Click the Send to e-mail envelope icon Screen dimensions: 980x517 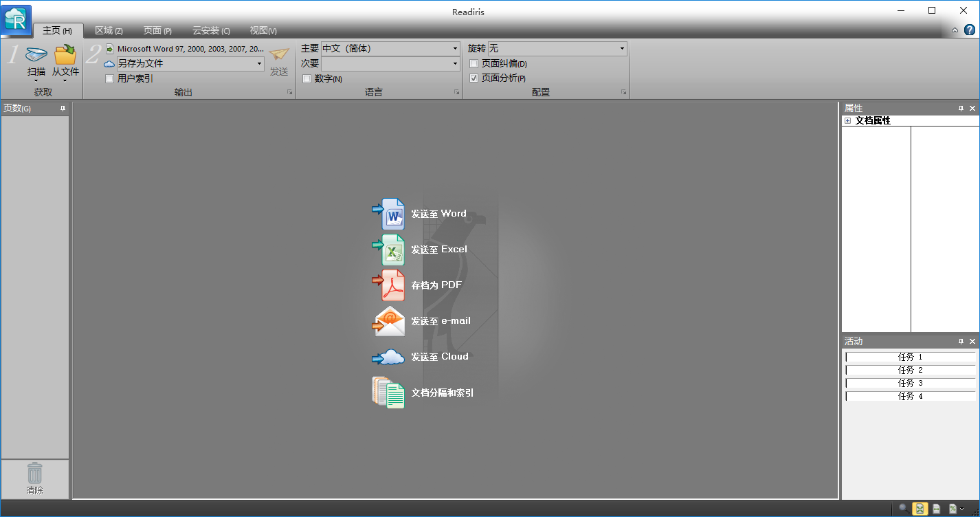(389, 321)
